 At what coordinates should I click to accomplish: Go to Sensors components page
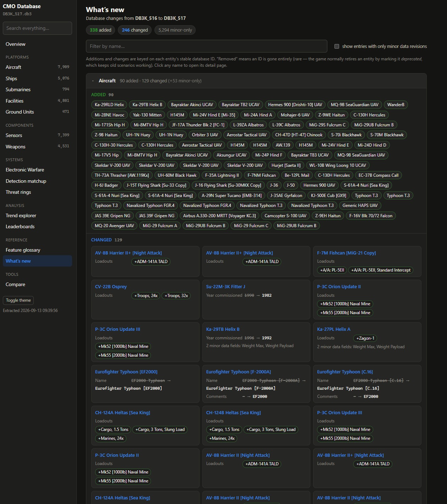click(37, 135)
